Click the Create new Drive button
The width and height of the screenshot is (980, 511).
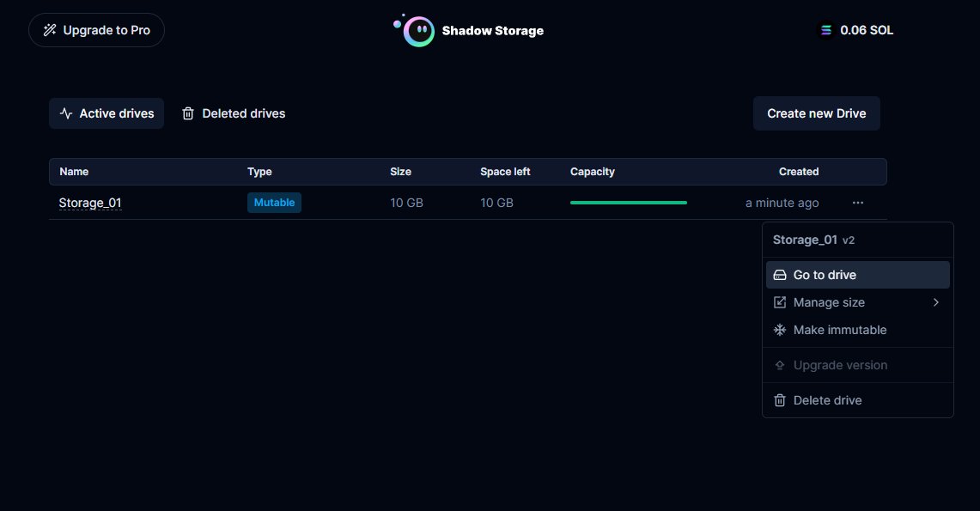816,113
